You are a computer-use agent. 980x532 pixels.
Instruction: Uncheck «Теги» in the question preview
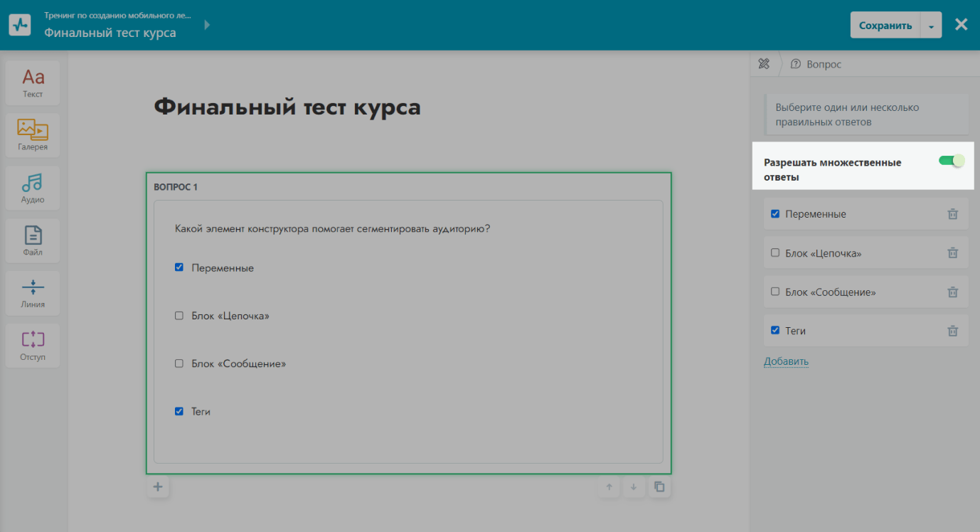pyautogui.click(x=179, y=411)
